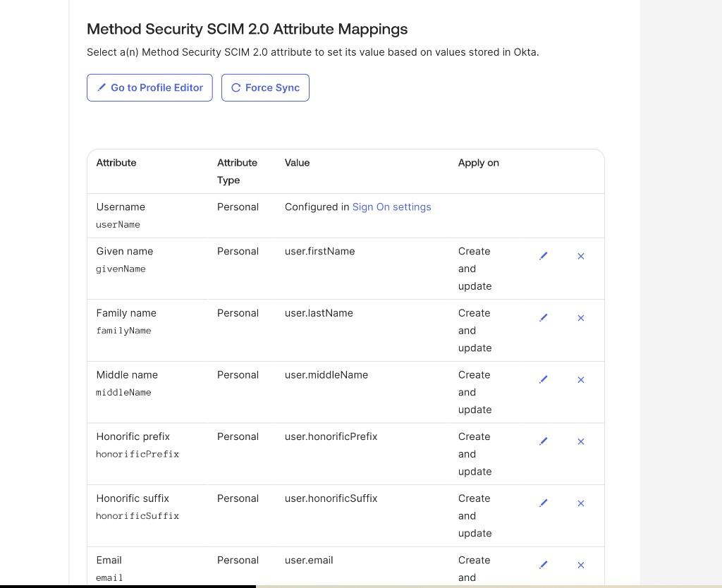The height and width of the screenshot is (588, 722).
Task: Edit the Honorific prefix mapping
Action: [x=544, y=441]
